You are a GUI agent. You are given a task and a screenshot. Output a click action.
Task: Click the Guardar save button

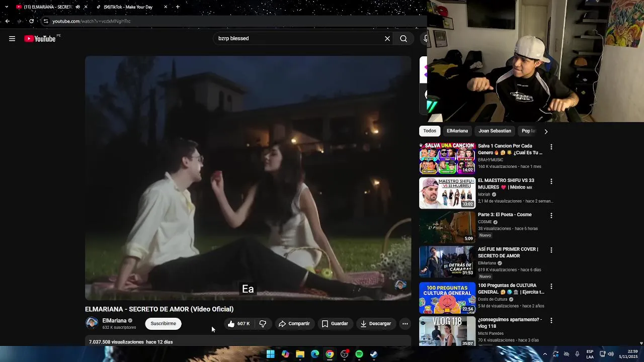coord(335,324)
